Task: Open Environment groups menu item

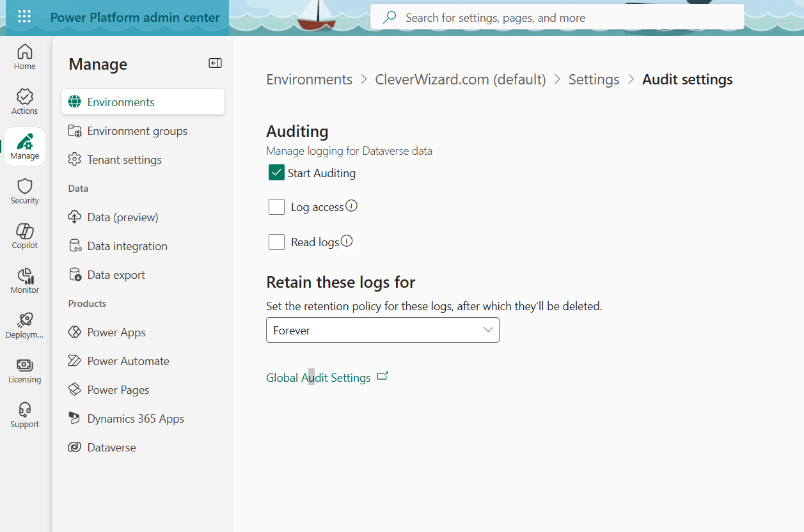Action: [143, 130]
